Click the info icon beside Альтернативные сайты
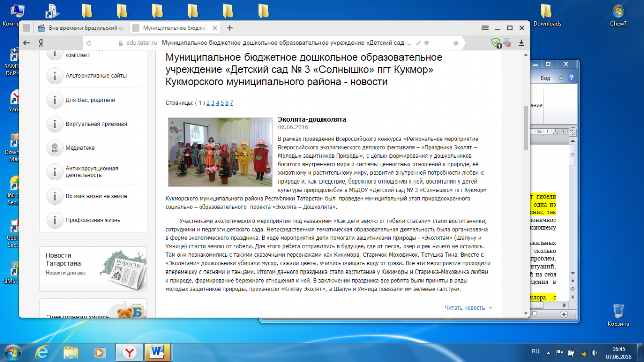644x362 pixels. pos(54,76)
